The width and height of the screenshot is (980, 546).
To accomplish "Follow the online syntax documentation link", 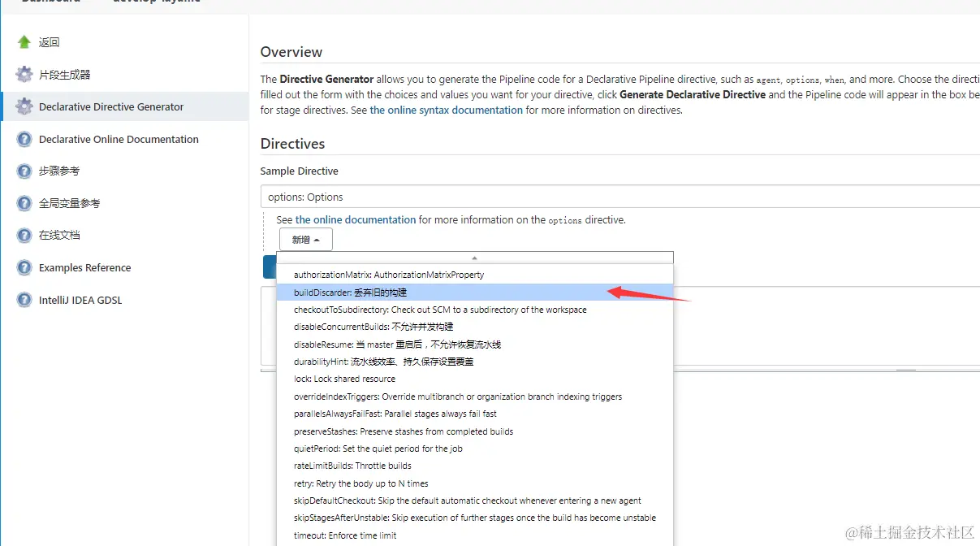I will pos(447,110).
